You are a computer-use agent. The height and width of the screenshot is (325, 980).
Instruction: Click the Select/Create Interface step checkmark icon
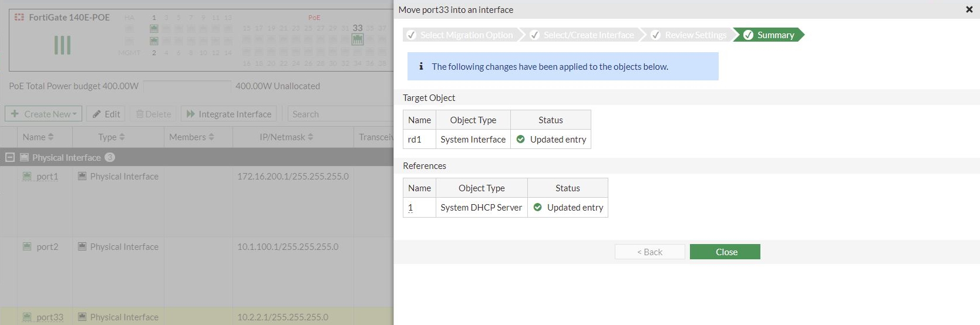click(534, 35)
